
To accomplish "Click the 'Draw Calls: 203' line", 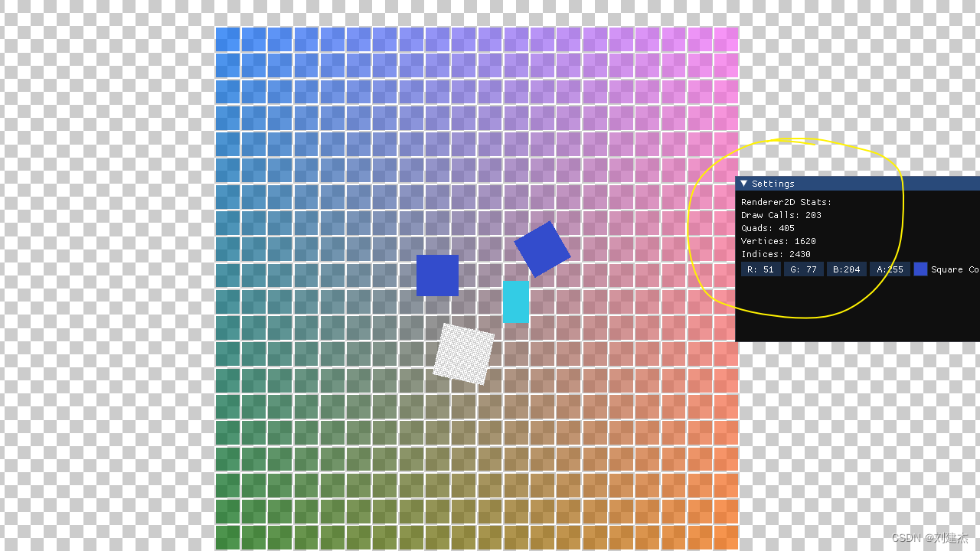I will pos(781,215).
